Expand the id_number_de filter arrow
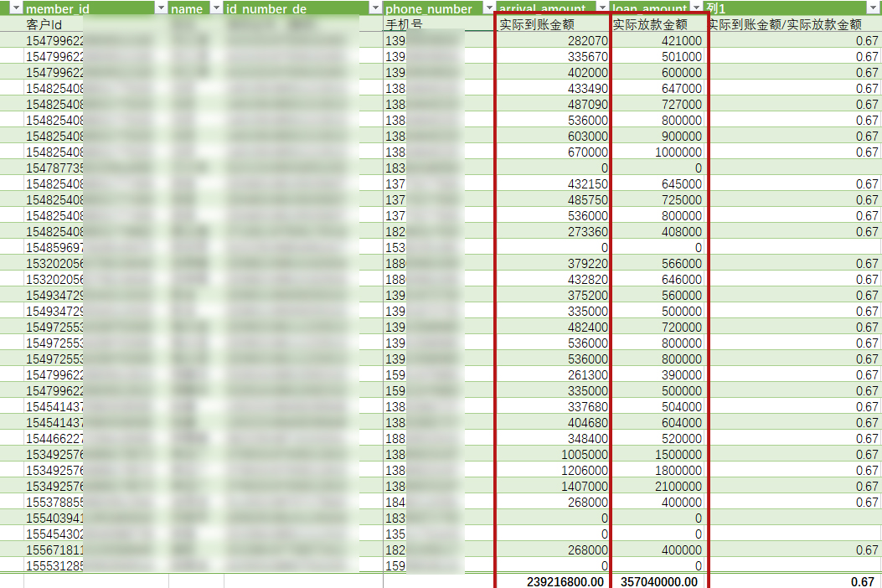882x588 pixels. pyautogui.click(x=375, y=8)
